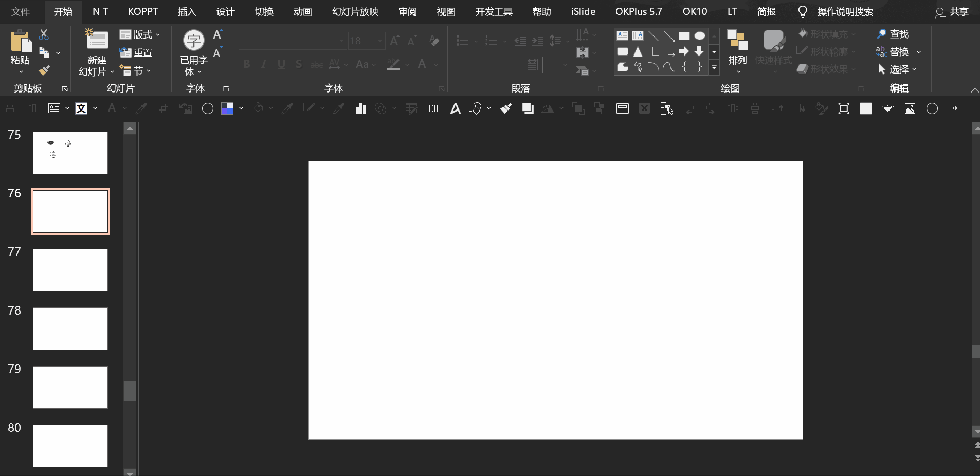Click the Cut scissors icon
This screenshot has width=980, height=476.
point(44,35)
